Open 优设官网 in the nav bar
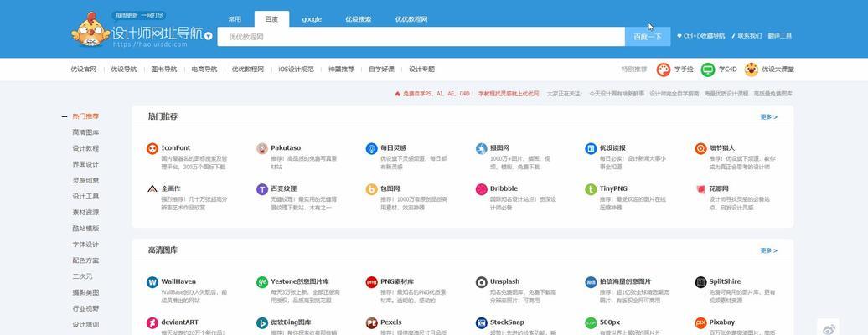The width and height of the screenshot is (868, 335). click(84, 70)
